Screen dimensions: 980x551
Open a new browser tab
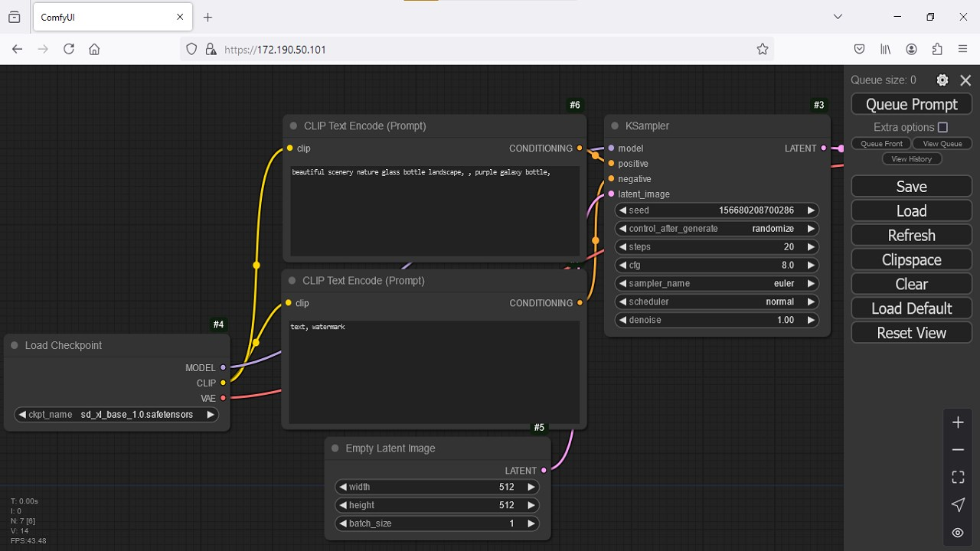[207, 17]
